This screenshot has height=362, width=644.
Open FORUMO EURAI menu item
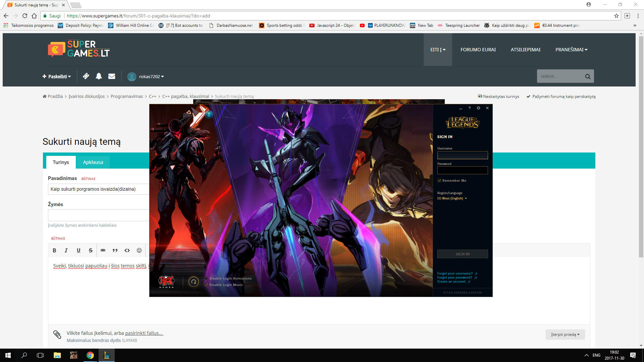[478, 50]
